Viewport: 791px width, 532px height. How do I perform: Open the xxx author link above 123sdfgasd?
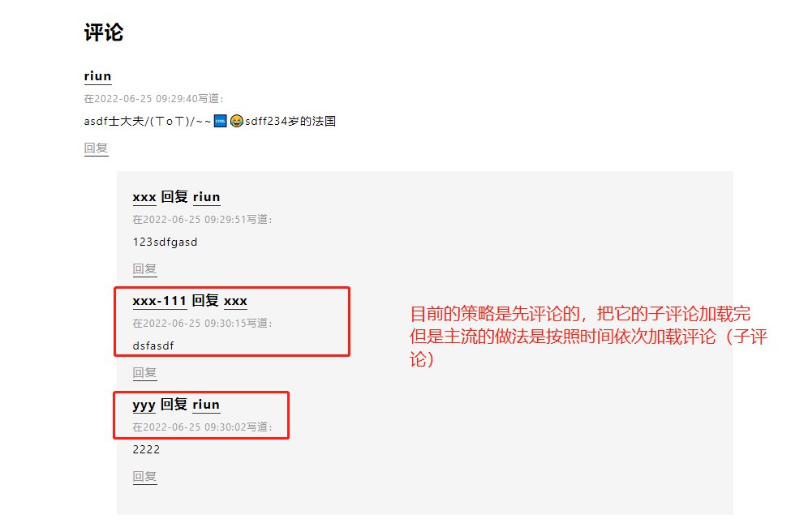[x=144, y=197]
